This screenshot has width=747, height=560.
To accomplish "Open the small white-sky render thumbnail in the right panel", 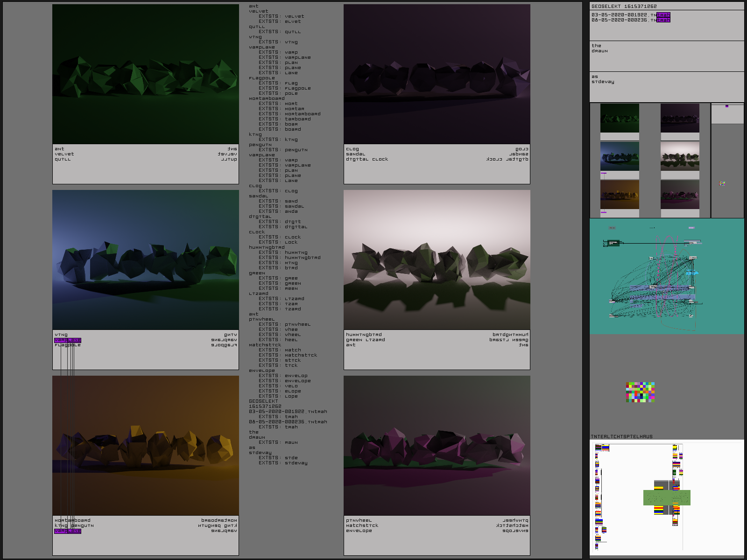I will (x=680, y=156).
